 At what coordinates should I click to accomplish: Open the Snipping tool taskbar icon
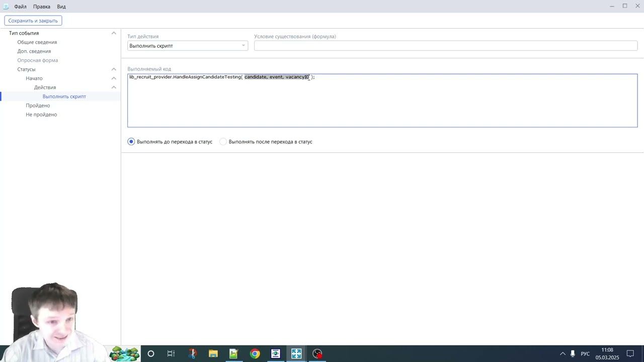(x=192, y=354)
